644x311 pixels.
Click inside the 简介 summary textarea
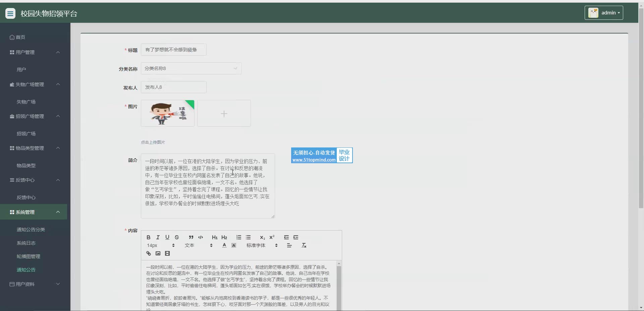tap(208, 186)
